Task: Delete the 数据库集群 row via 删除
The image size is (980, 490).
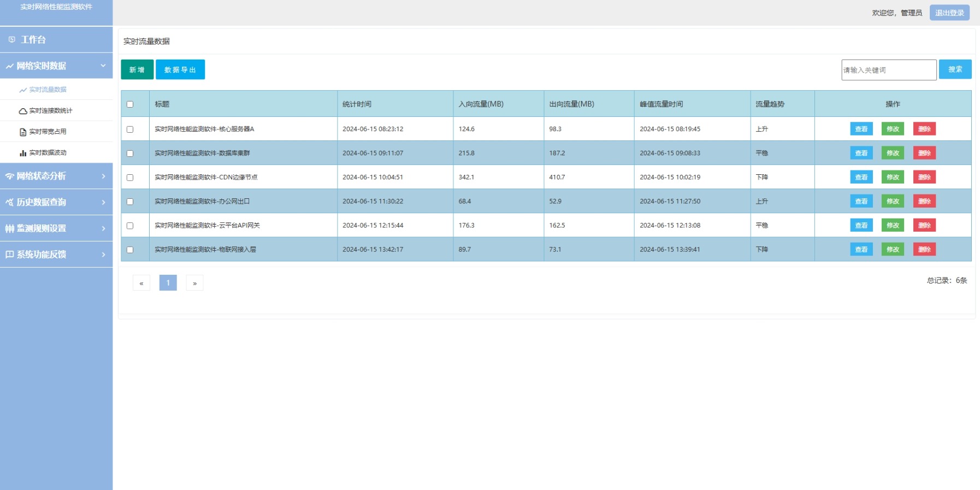Action: pos(924,153)
